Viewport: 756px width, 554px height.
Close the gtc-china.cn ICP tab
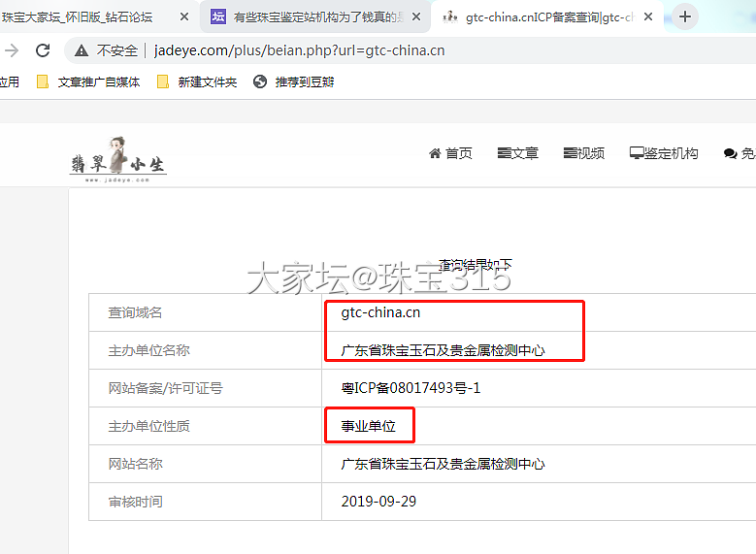(648, 16)
